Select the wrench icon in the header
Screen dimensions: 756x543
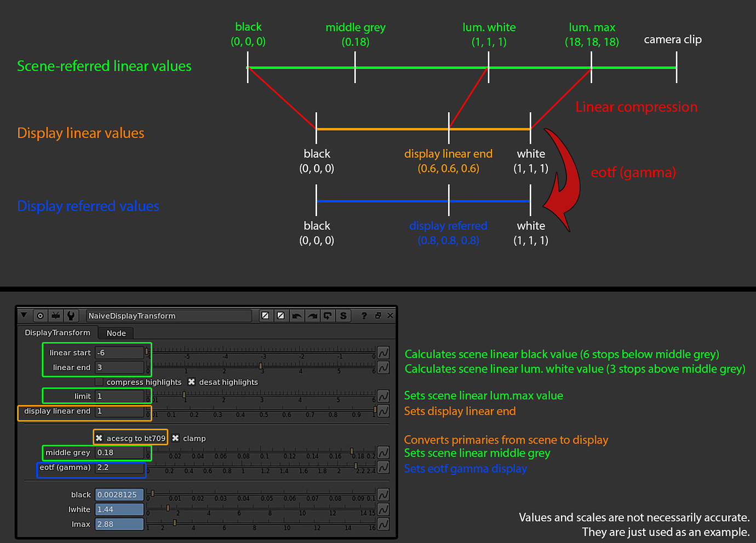point(70,315)
